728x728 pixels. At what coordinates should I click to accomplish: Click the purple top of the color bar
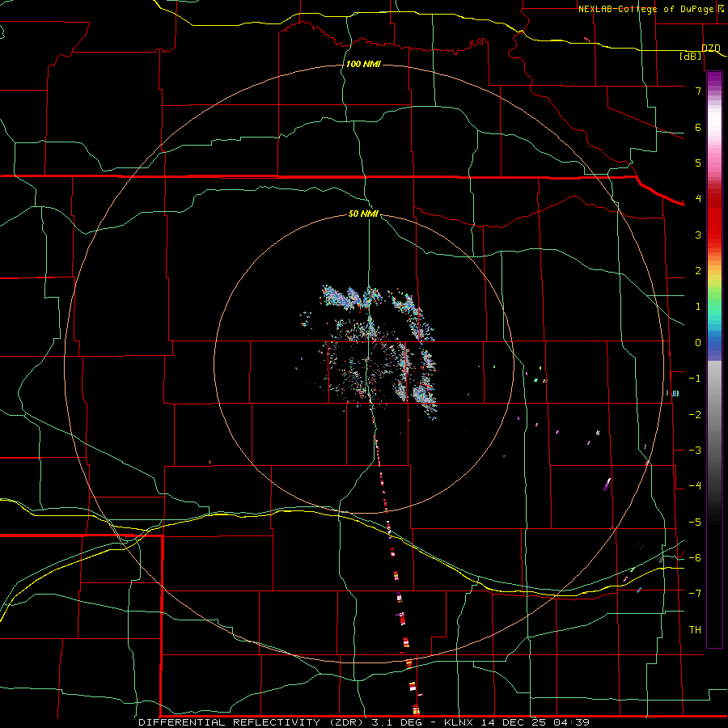(714, 79)
